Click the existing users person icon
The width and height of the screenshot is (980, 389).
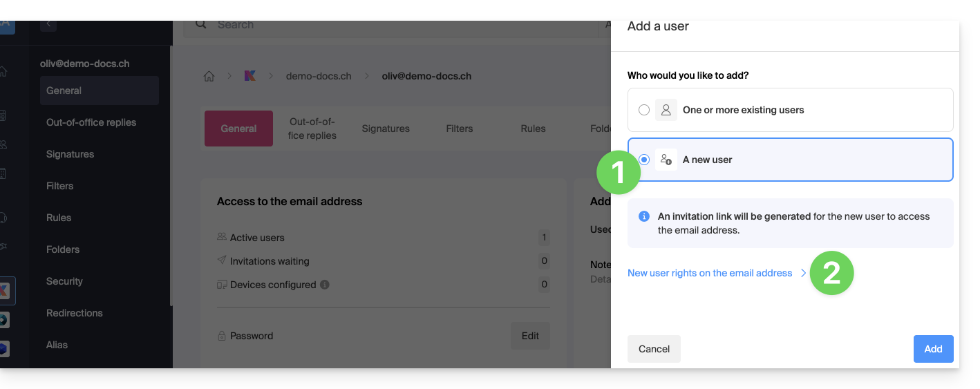(x=666, y=110)
